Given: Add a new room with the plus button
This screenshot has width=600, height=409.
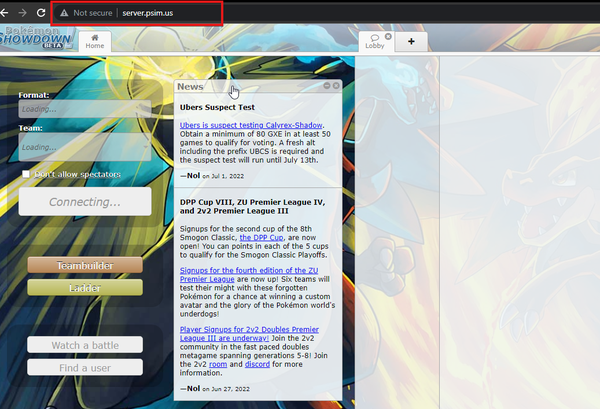Looking at the screenshot, I should point(411,41).
